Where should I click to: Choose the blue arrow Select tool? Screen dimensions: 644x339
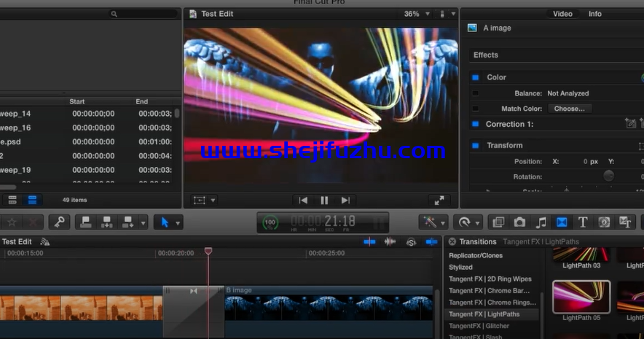tap(165, 222)
